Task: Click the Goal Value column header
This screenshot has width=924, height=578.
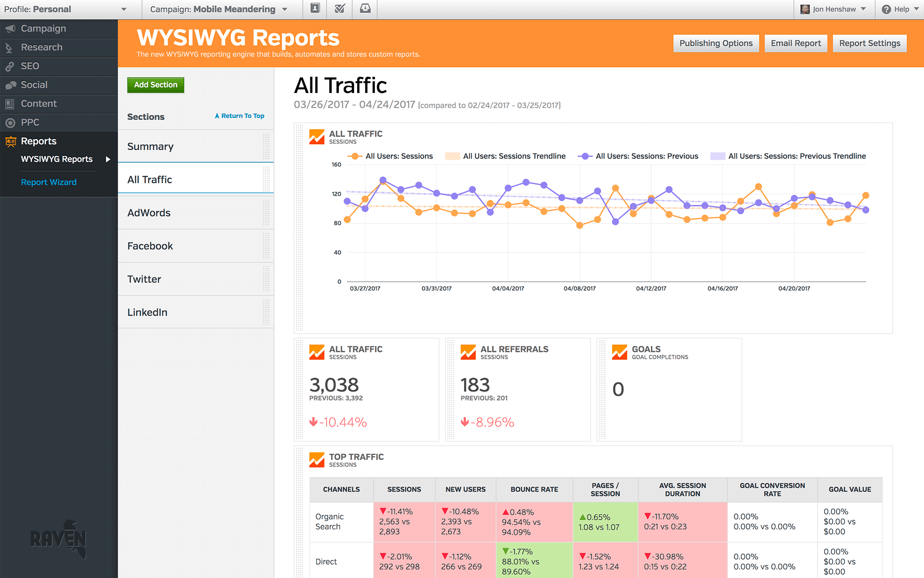Action: tap(850, 489)
